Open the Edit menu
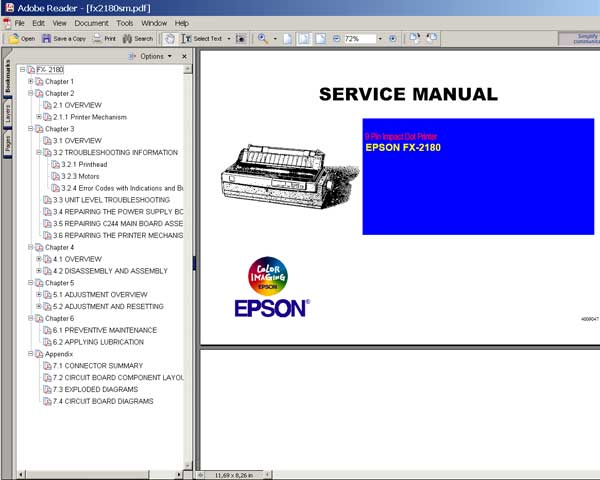600x480 pixels. (38, 23)
